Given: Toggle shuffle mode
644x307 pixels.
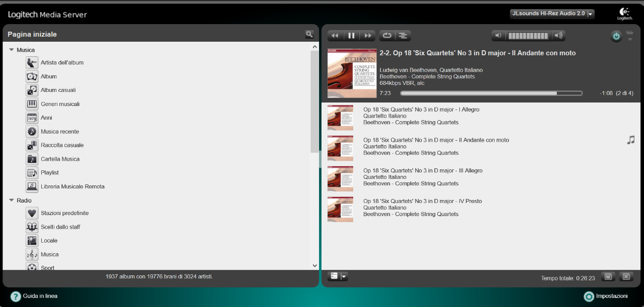Looking at the screenshot, I should tap(403, 36).
